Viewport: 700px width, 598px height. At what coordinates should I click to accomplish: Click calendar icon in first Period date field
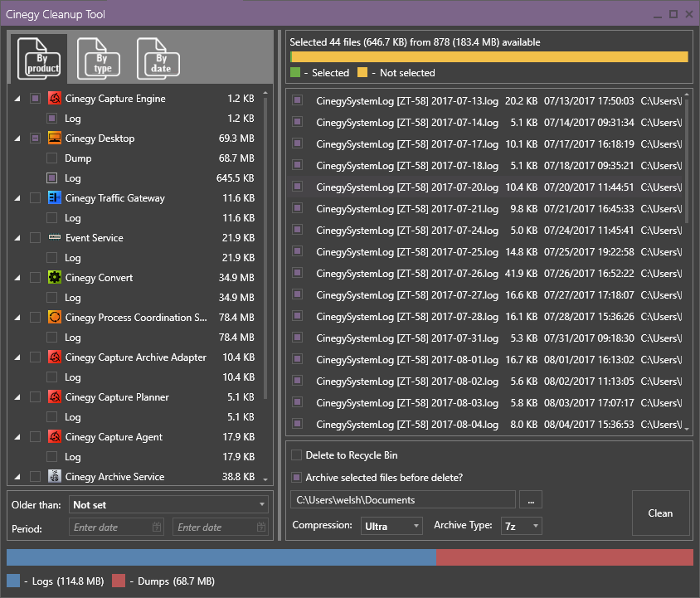(x=157, y=527)
